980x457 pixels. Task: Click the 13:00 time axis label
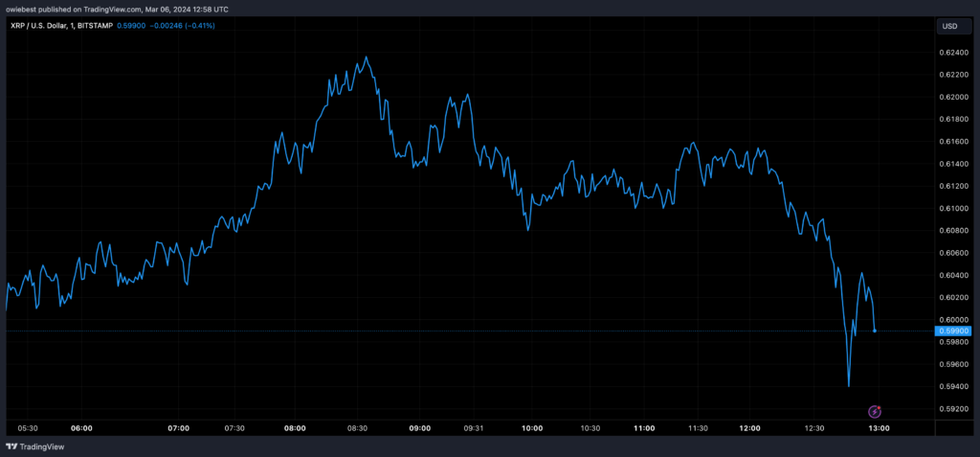880,427
